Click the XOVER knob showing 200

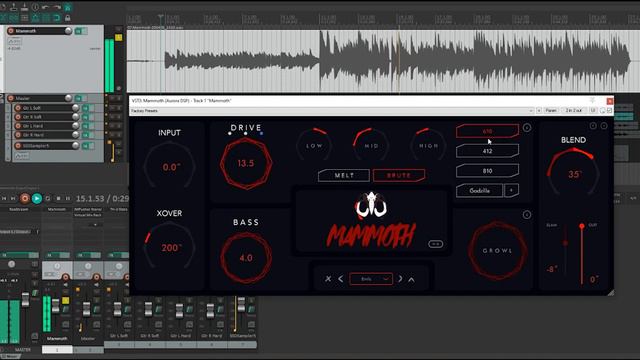(x=169, y=247)
